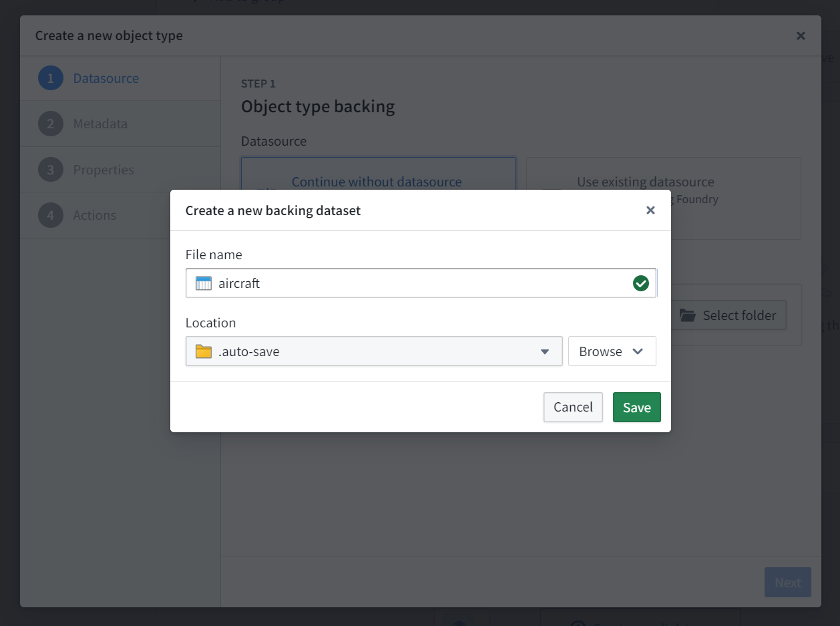
Task: Click the folder icon on Select folder
Action: (x=688, y=315)
